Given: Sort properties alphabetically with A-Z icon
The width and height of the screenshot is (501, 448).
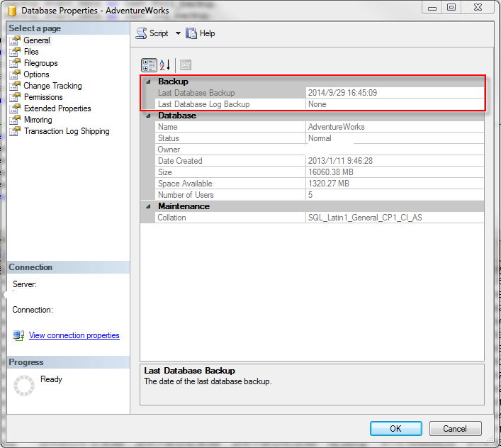Looking at the screenshot, I should pos(165,65).
